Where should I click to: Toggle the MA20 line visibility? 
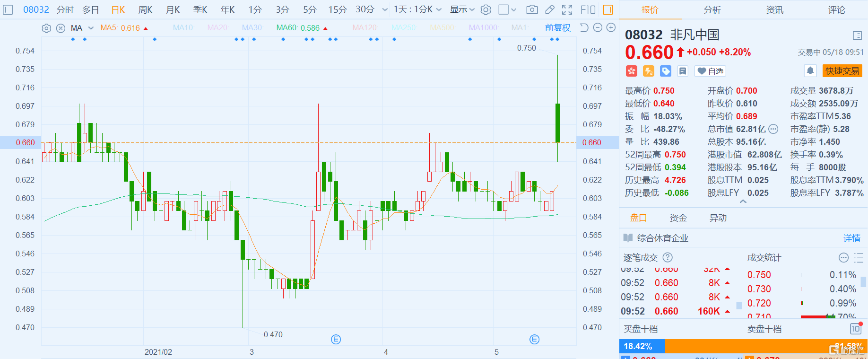click(218, 28)
